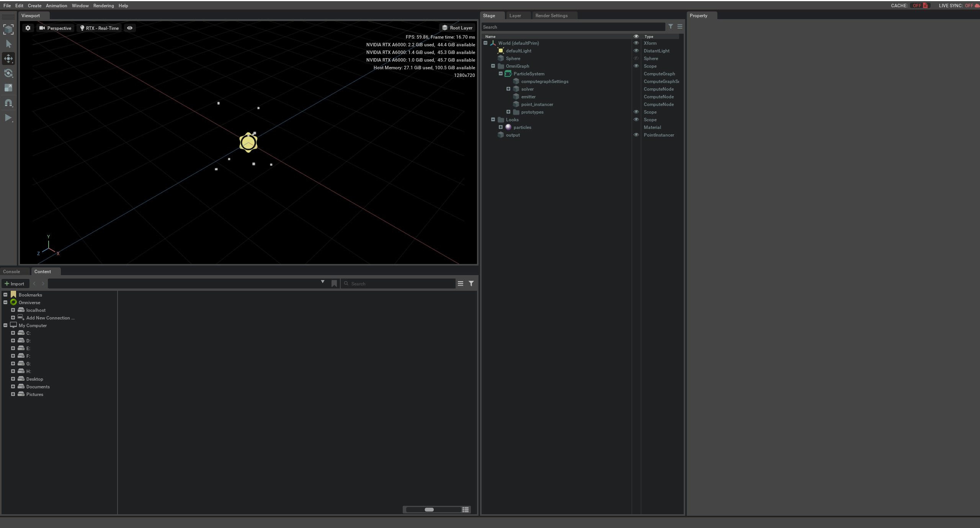Screen dimensions: 980x528
Task: Select the defaultLight icon in Stage
Action: (501, 51)
